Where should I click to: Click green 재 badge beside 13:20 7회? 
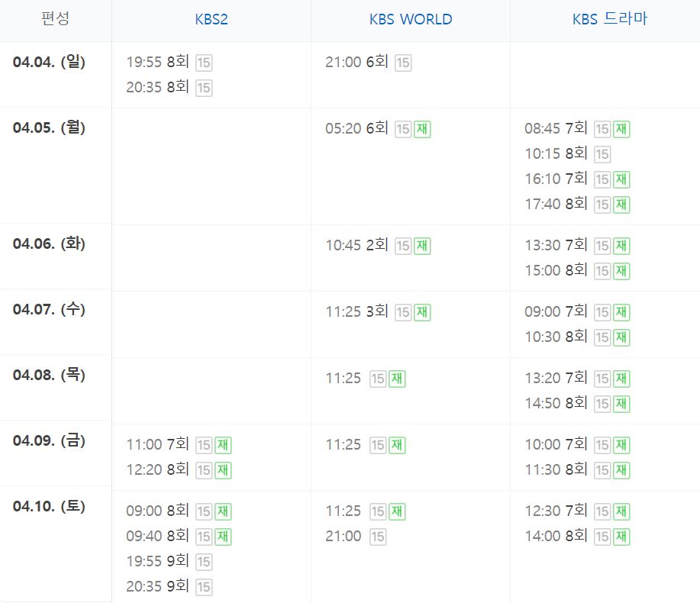click(x=621, y=379)
